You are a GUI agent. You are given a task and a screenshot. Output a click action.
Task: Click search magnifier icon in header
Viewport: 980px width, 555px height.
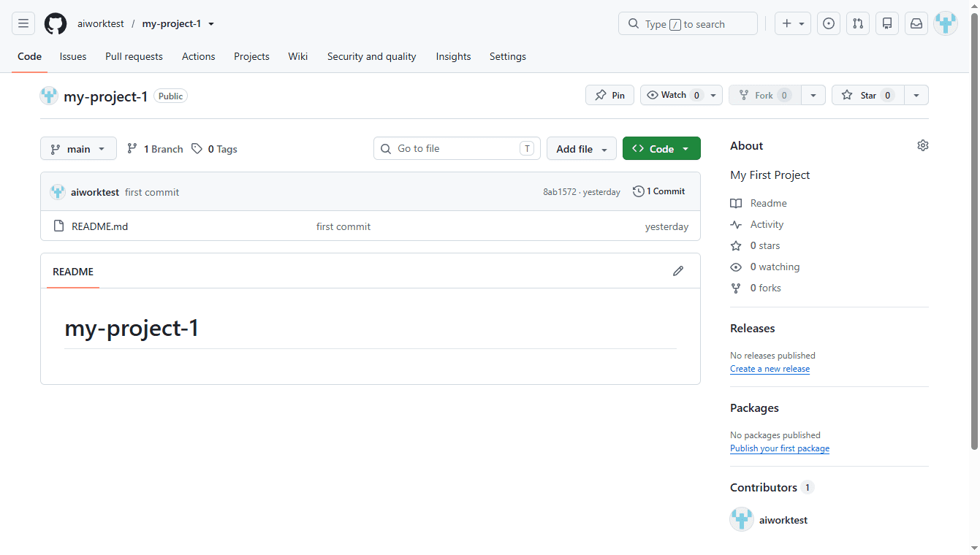[633, 24]
